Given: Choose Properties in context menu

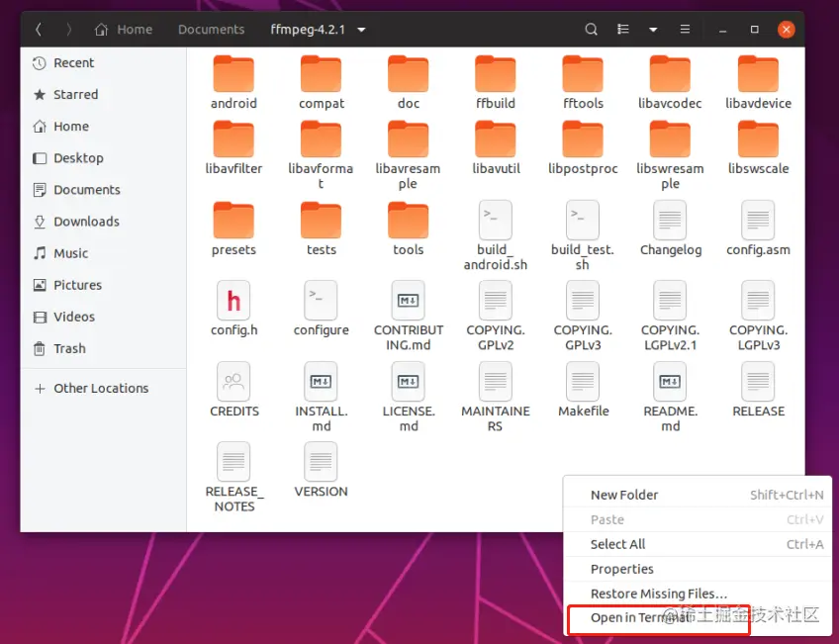Looking at the screenshot, I should tap(698, 569).
